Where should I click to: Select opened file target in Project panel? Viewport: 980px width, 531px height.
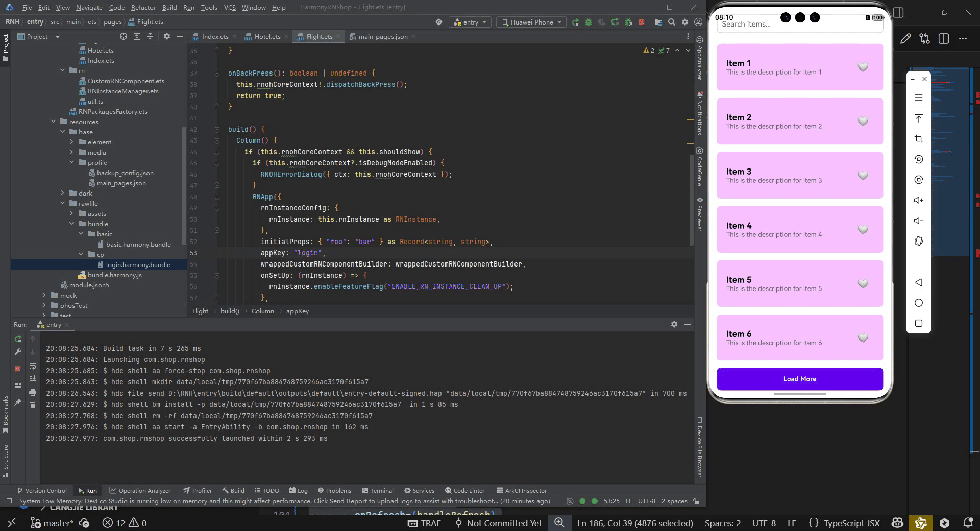(x=124, y=36)
